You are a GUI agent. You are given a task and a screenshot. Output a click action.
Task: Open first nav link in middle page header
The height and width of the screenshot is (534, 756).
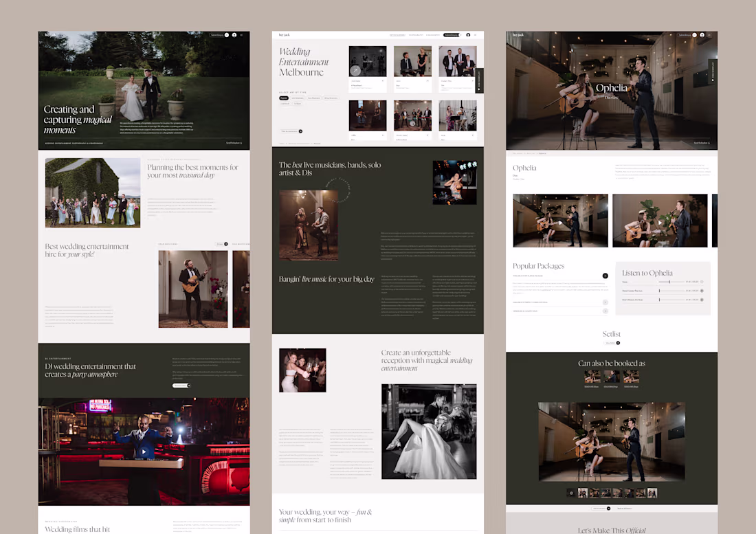398,34
